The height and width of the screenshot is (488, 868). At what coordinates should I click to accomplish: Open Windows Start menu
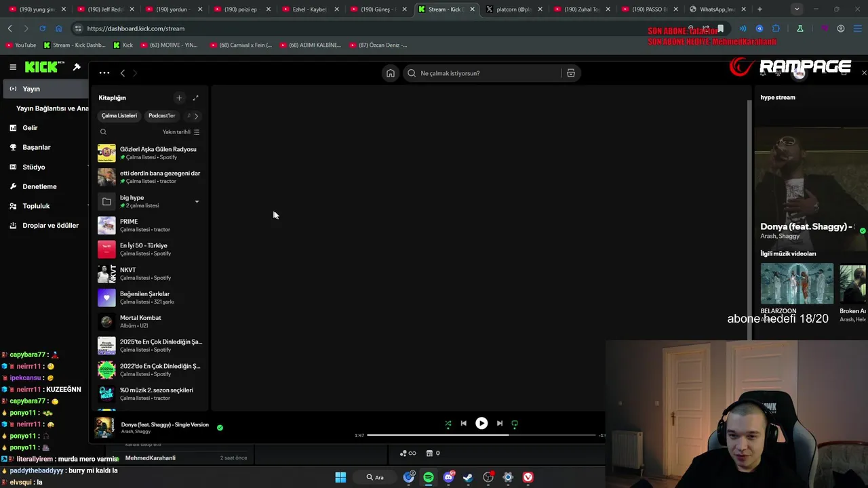(340, 477)
